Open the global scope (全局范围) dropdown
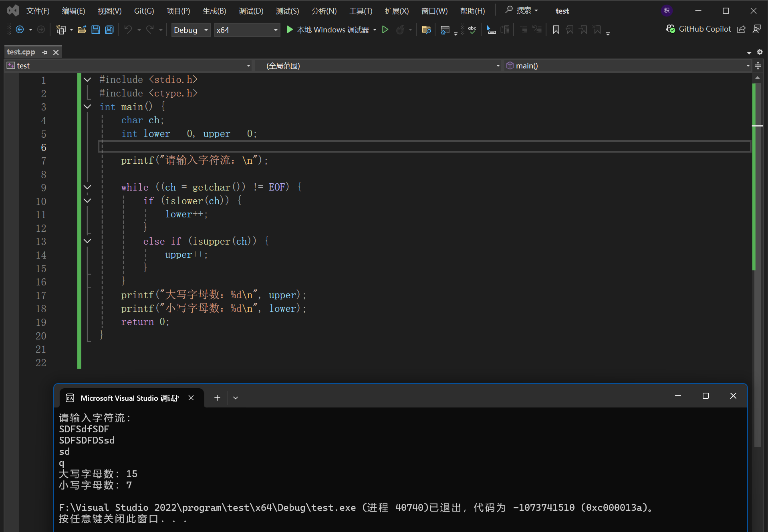 pyautogui.click(x=379, y=66)
